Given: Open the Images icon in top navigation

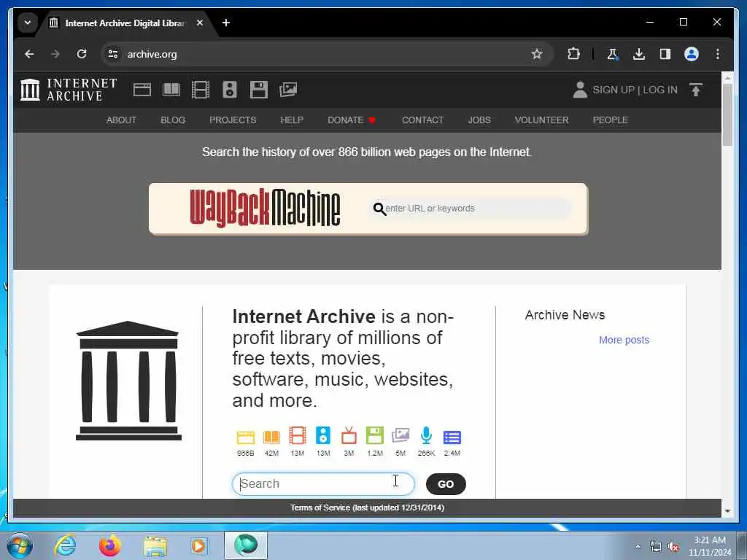Looking at the screenshot, I should [288, 90].
